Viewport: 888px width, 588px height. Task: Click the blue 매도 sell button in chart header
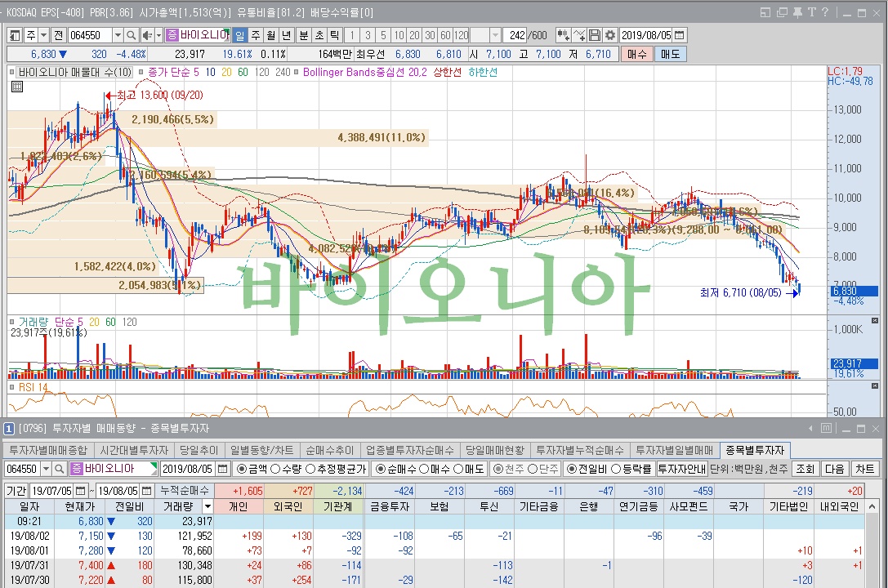pyautogui.click(x=671, y=54)
